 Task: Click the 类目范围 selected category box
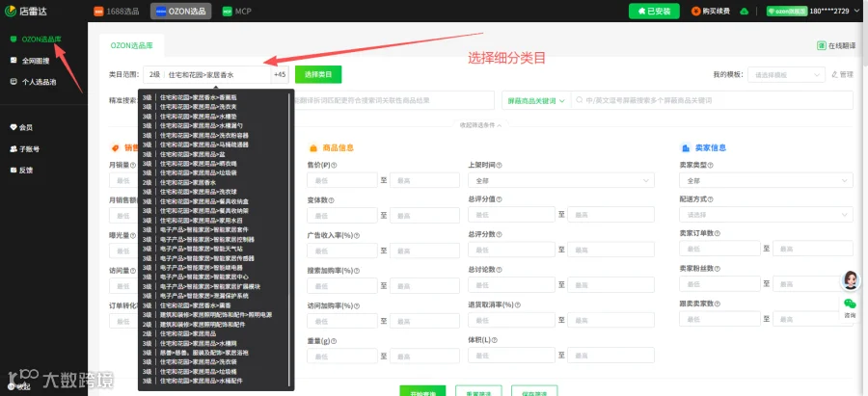207,74
